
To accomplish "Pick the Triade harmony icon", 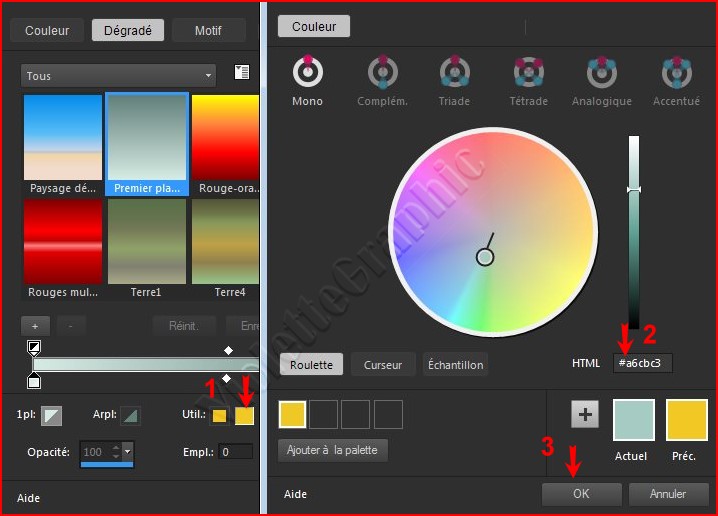I will click(x=455, y=72).
